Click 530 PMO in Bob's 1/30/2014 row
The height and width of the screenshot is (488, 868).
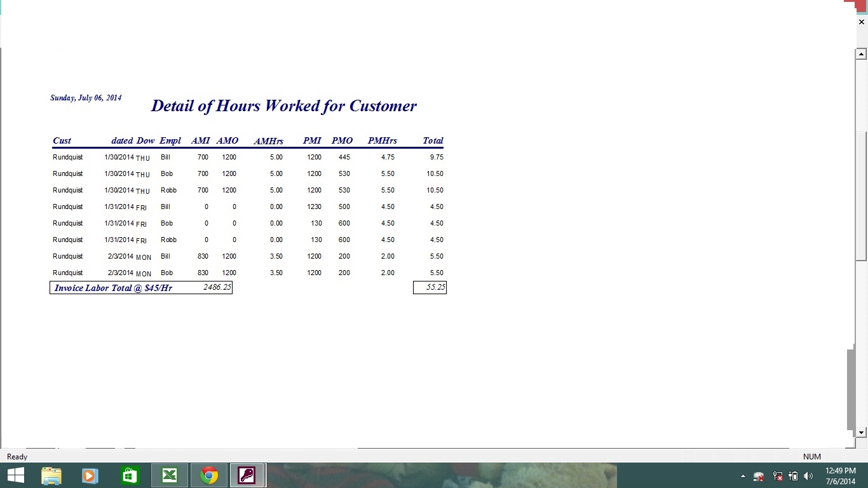tap(344, 173)
